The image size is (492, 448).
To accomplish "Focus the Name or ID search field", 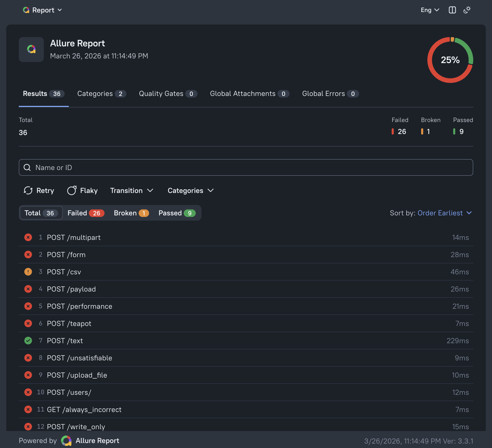I will [246, 167].
